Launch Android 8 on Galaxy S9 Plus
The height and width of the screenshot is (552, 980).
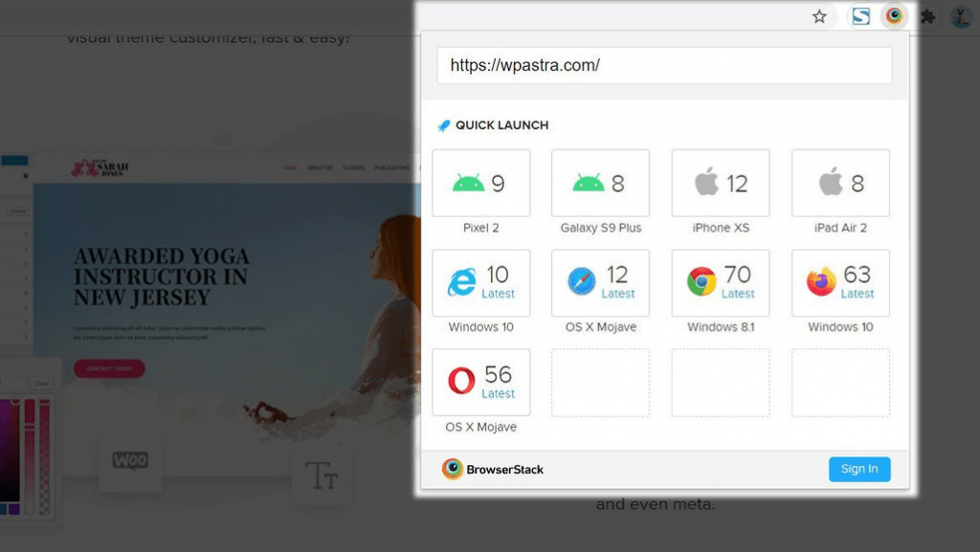601,183
